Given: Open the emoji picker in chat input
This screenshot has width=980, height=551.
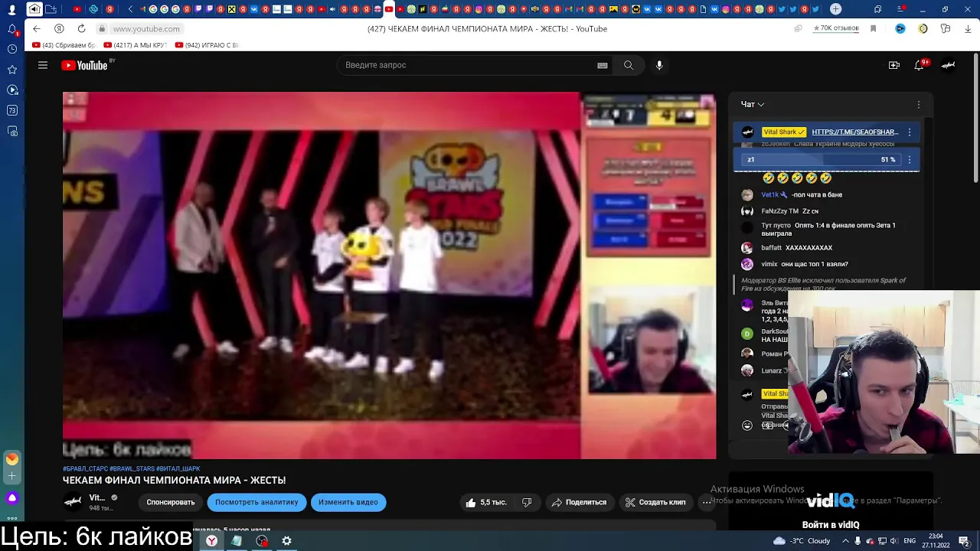Looking at the screenshot, I should click(x=747, y=425).
